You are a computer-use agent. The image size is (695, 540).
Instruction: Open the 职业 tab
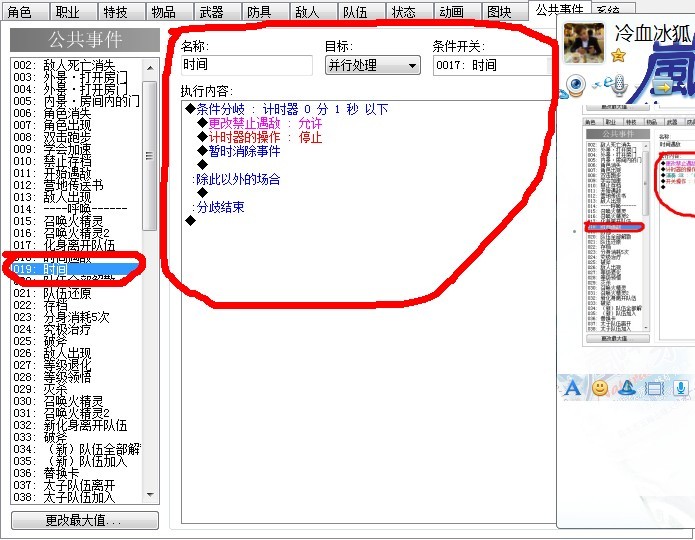pos(74,11)
